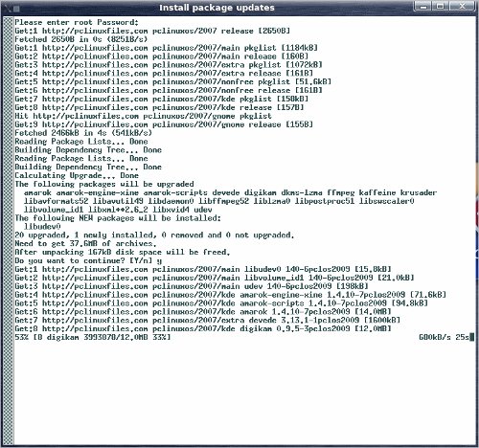Click the Get:4 extra release [161B] line

(x=164, y=74)
